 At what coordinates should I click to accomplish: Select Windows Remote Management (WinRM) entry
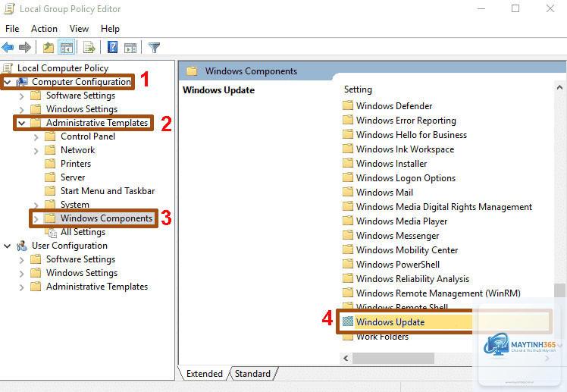coord(438,293)
